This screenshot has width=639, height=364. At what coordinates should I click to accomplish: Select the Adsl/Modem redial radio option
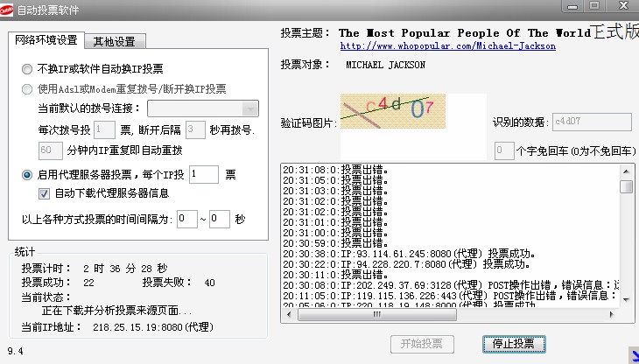(27, 89)
